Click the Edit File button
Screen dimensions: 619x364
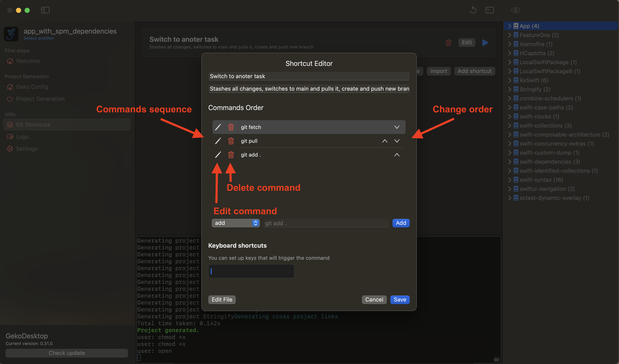click(222, 299)
